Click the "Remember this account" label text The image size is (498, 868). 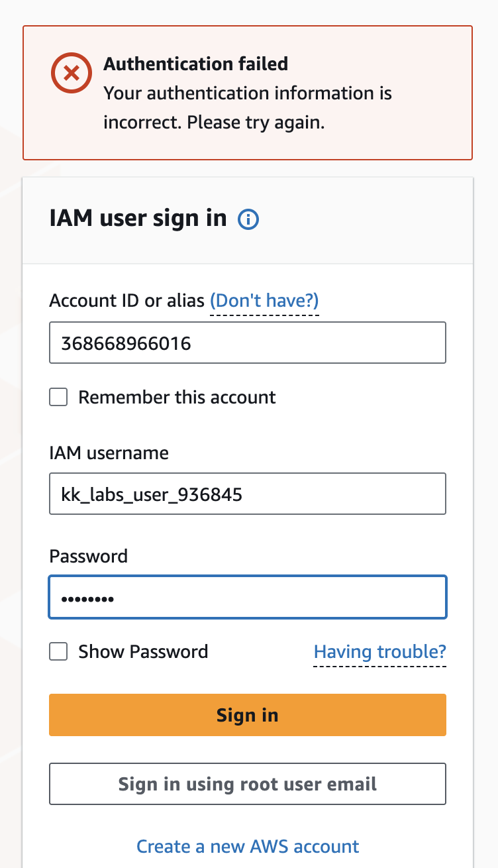[177, 398]
